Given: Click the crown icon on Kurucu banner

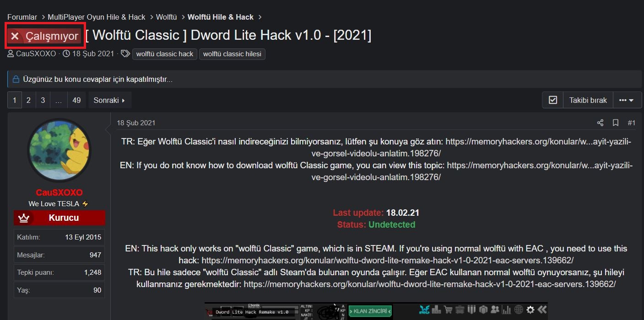Looking at the screenshot, I should [x=24, y=218].
